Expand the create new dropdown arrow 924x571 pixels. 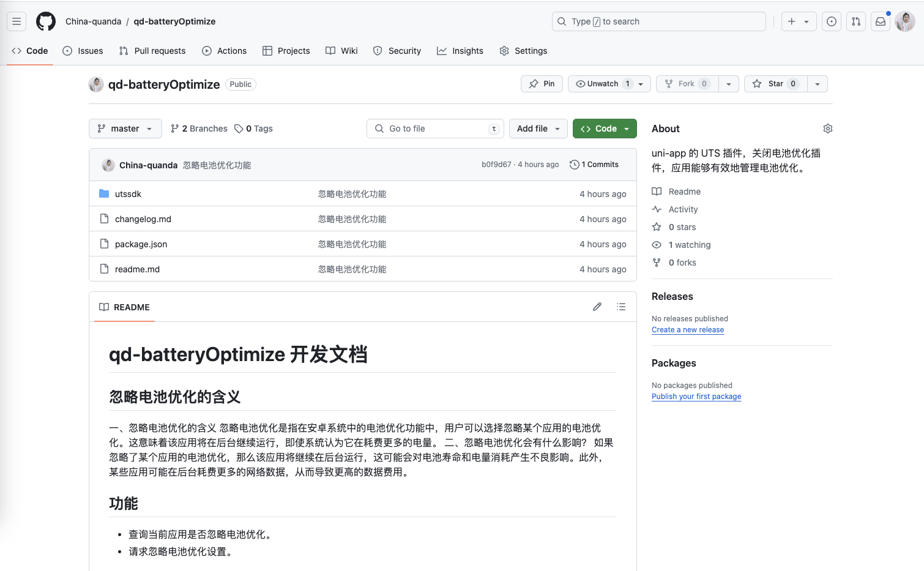pyautogui.click(x=807, y=21)
